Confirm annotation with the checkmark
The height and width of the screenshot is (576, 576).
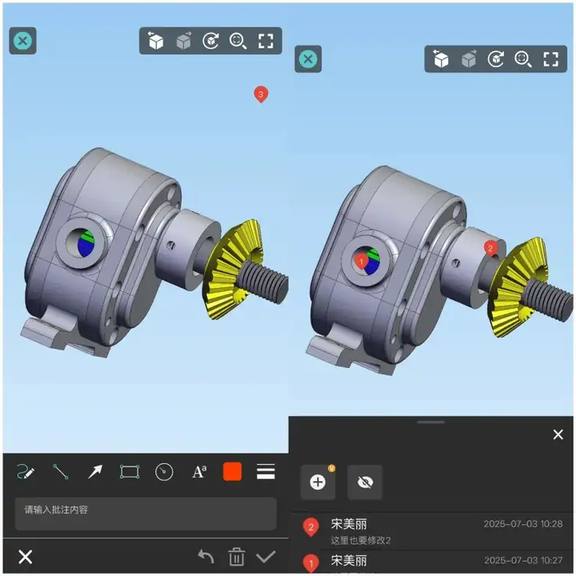tap(266, 557)
